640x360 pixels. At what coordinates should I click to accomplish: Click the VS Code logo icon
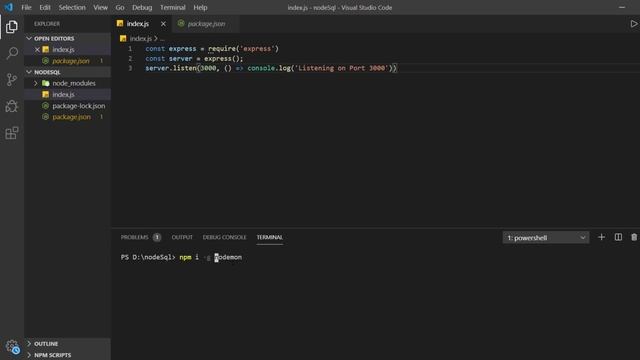9,7
